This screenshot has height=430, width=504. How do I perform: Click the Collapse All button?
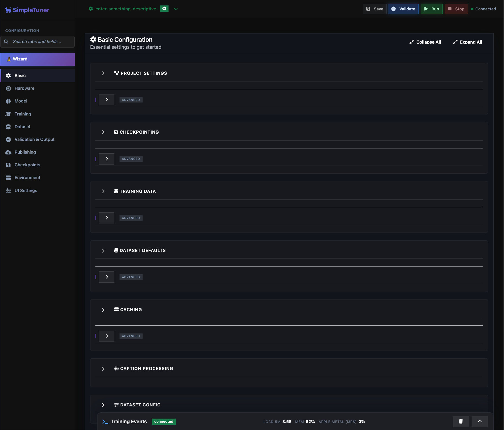425,42
